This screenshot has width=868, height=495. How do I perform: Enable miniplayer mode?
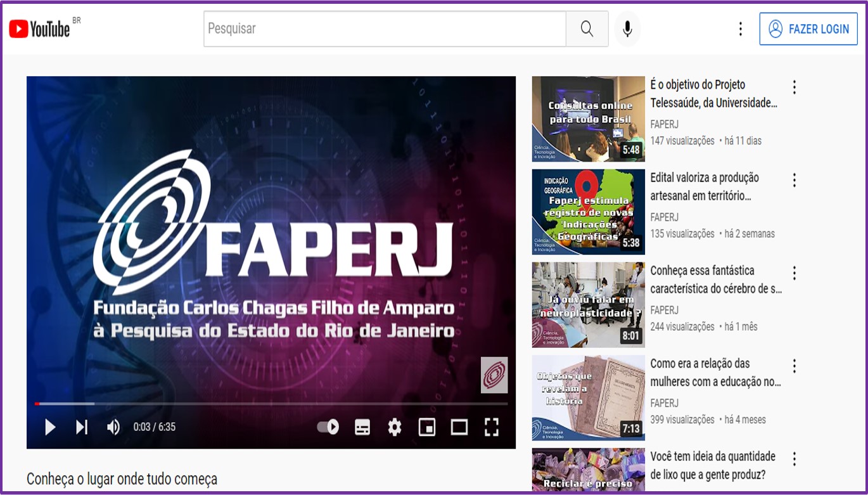(427, 427)
